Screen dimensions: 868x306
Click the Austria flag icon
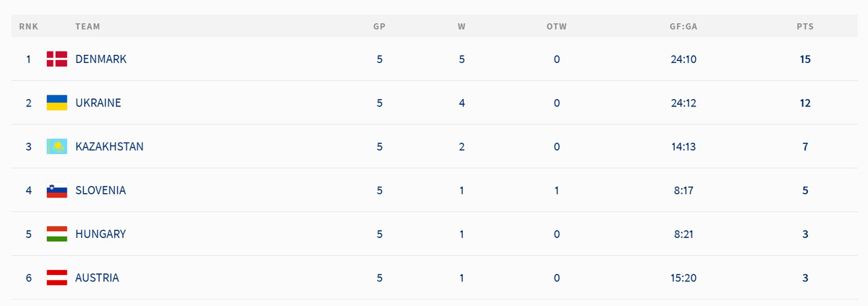56,278
